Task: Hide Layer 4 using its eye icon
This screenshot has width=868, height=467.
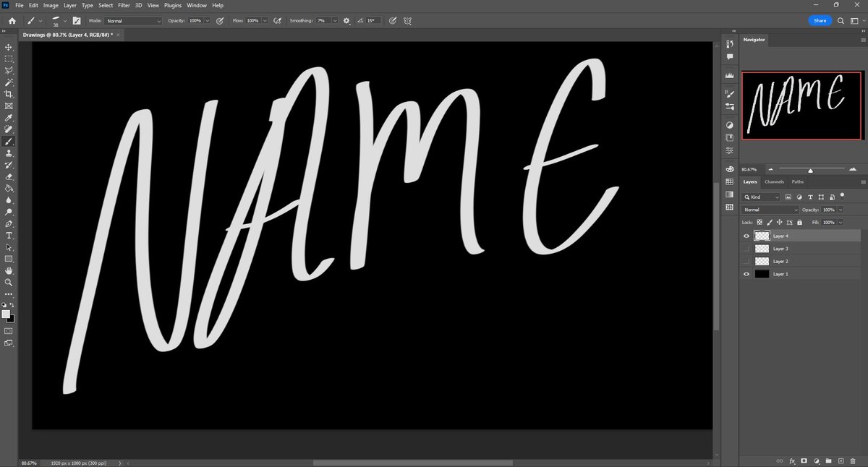Action: [x=746, y=236]
